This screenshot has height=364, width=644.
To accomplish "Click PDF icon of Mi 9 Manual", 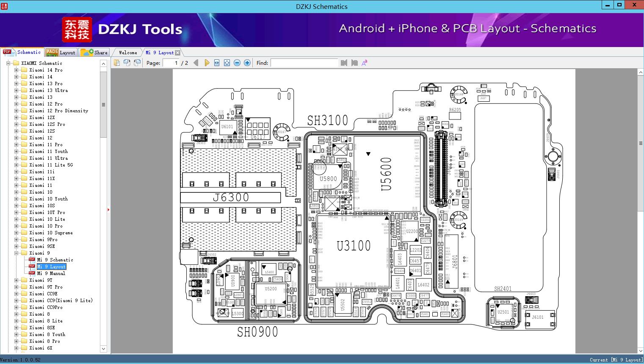I will tap(32, 273).
